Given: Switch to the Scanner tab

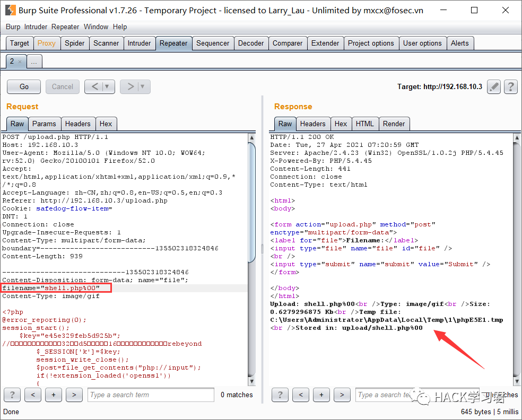Looking at the screenshot, I should point(106,43).
